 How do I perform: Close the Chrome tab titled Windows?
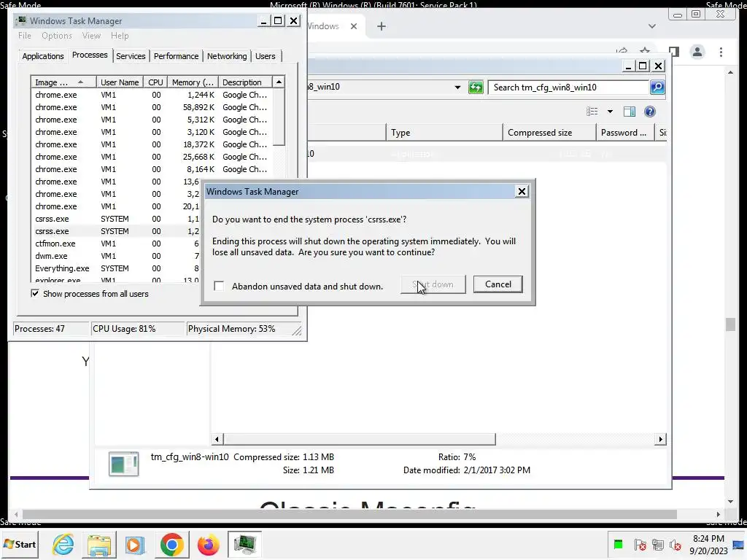pyautogui.click(x=354, y=26)
